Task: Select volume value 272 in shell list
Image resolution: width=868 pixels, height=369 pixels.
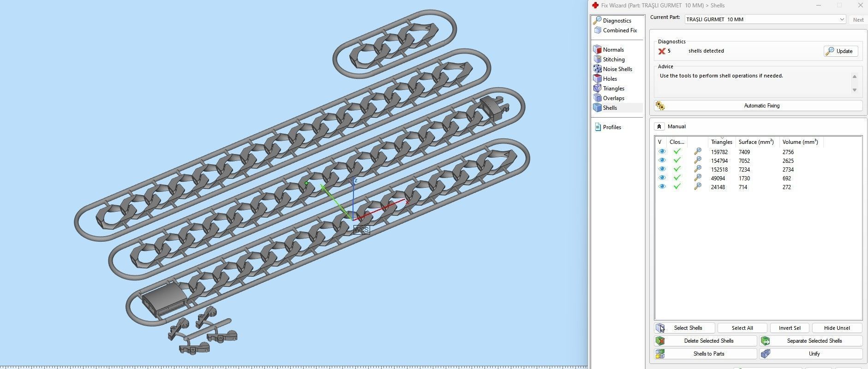Action: click(x=786, y=187)
